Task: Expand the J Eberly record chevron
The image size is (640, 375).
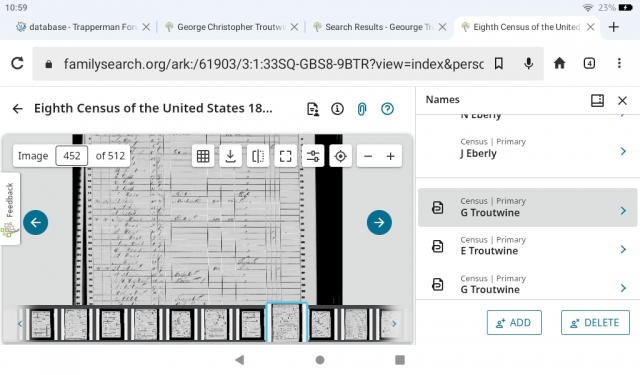Action: tap(623, 151)
